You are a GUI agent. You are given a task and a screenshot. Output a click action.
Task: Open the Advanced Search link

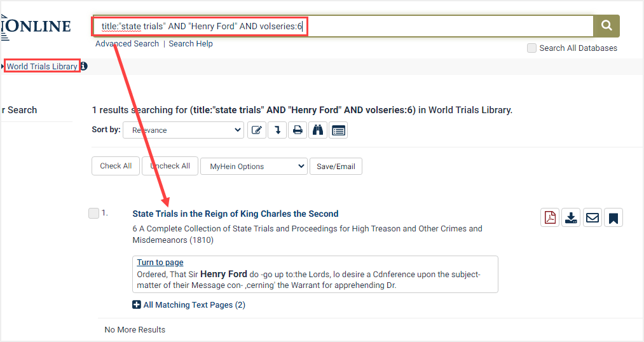127,43
